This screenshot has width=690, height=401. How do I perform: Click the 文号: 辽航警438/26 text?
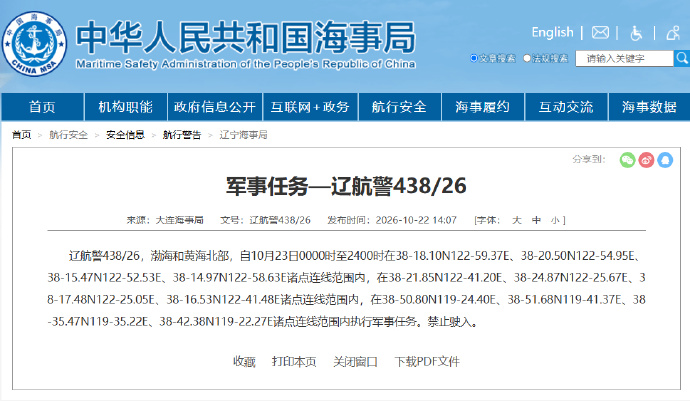click(265, 220)
